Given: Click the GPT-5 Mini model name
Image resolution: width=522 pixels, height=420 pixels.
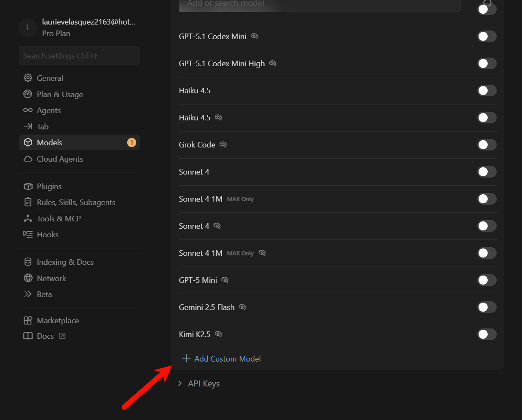Looking at the screenshot, I should coord(198,280).
